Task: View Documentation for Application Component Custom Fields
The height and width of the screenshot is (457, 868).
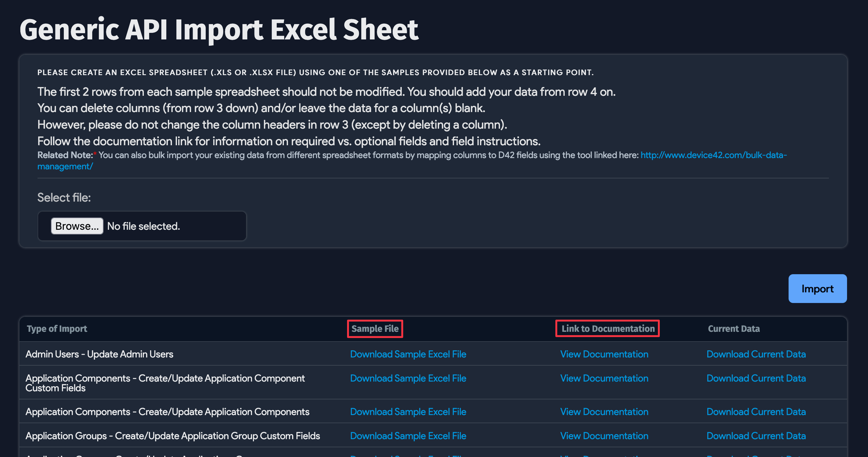Action: click(604, 378)
